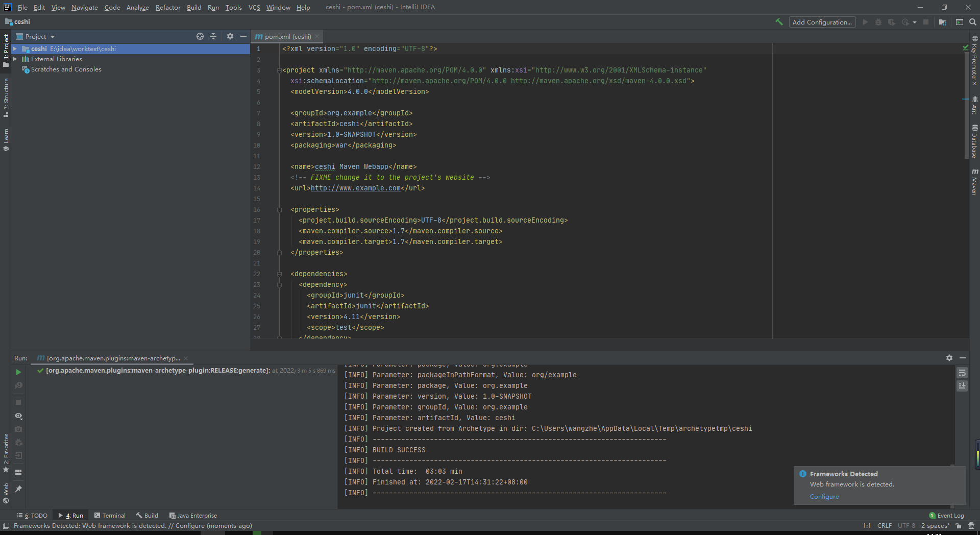Open the Refactor menu
Screen dimensions: 980x535
point(168,7)
